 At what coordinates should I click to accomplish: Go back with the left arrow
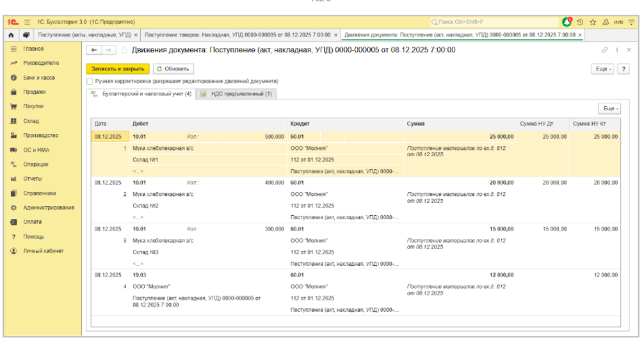93,50
